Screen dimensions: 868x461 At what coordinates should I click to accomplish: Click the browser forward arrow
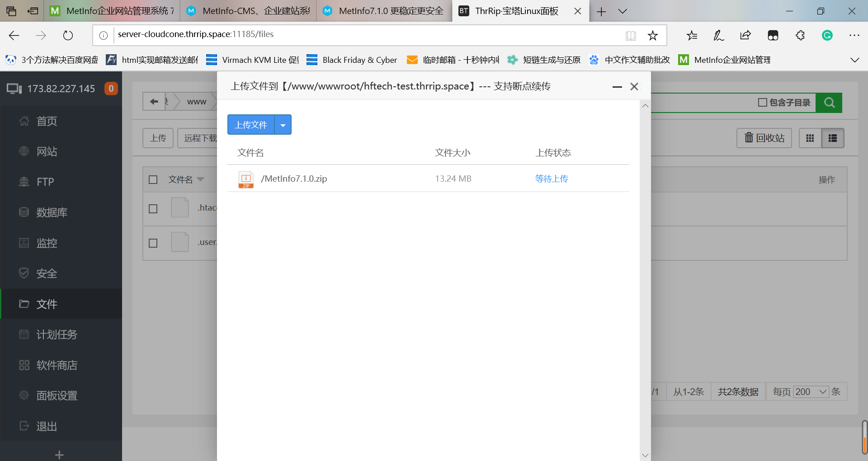[x=41, y=35]
